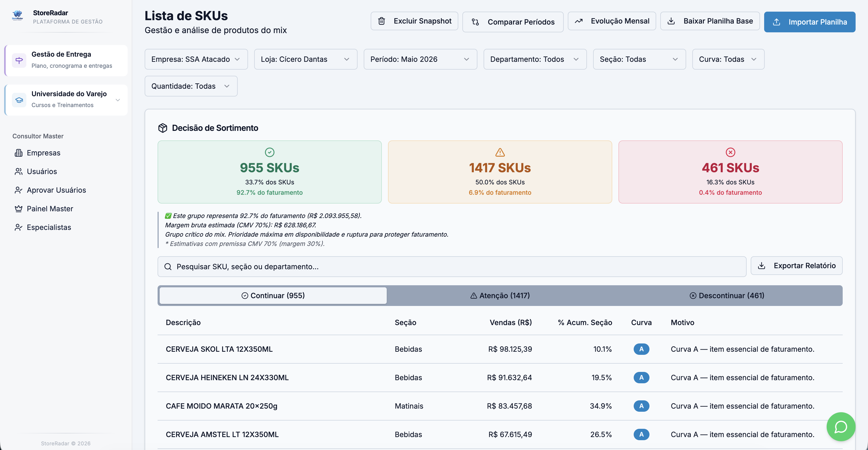Click the warning triangle icon above 1417 SKUs
868x450 pixels.
tap(500, 152)
